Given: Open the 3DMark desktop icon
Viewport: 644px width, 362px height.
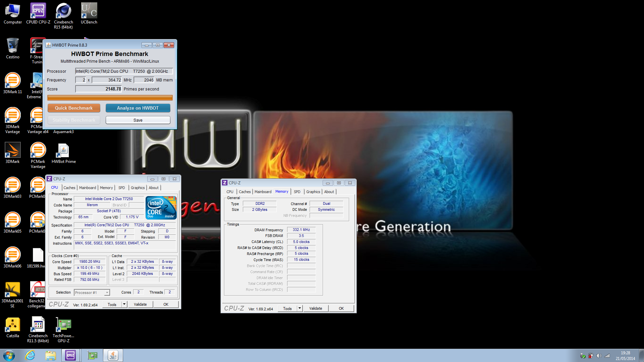Looking at the screenshot, I should click(12, 153).
